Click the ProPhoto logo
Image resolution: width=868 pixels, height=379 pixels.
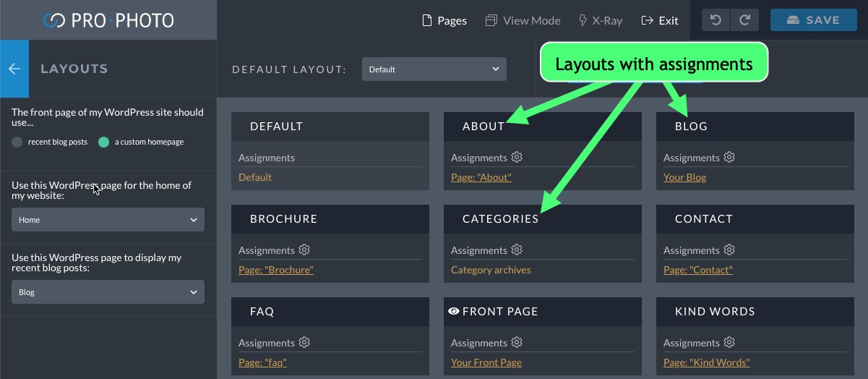(108, 20)
